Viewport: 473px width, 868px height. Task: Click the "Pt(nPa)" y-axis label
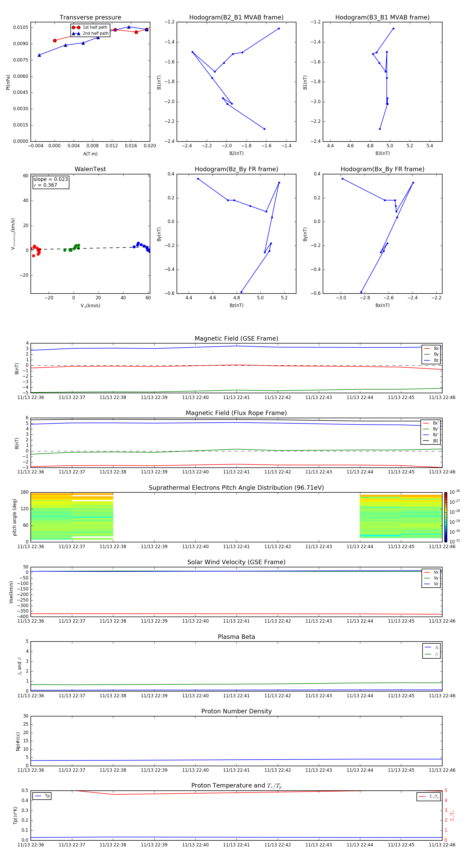tap(8, 82)
